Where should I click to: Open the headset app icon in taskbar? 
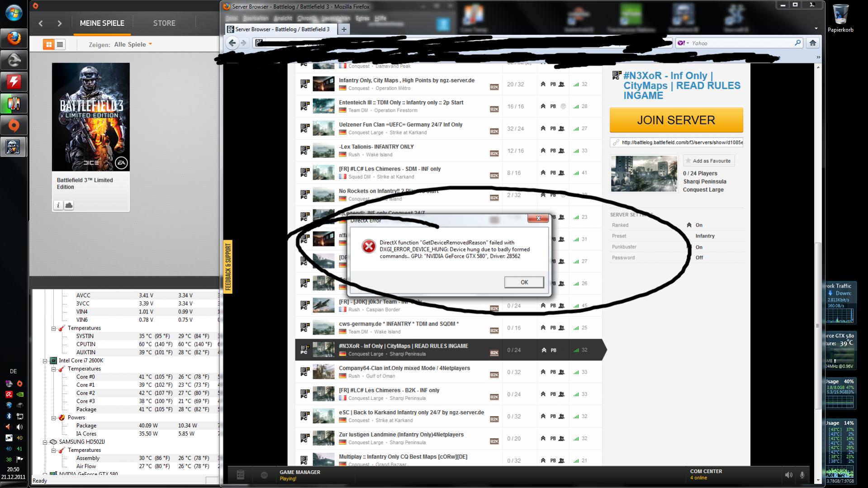[14, 60]
